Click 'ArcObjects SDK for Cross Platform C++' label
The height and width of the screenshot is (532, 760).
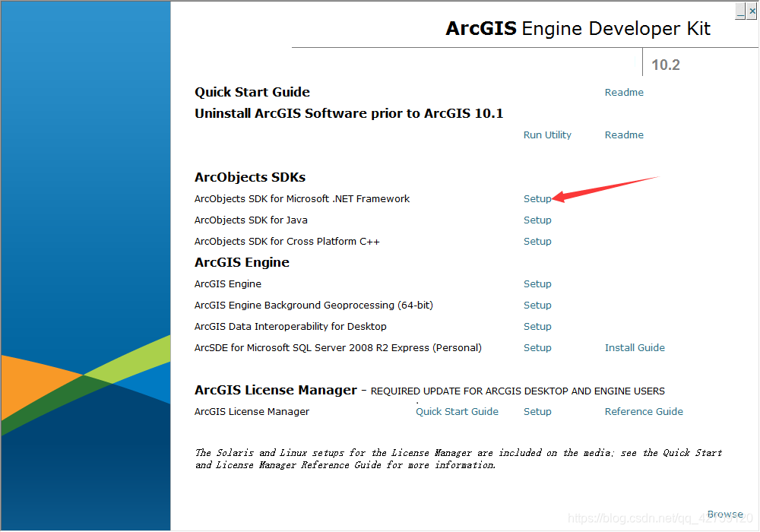287,241
